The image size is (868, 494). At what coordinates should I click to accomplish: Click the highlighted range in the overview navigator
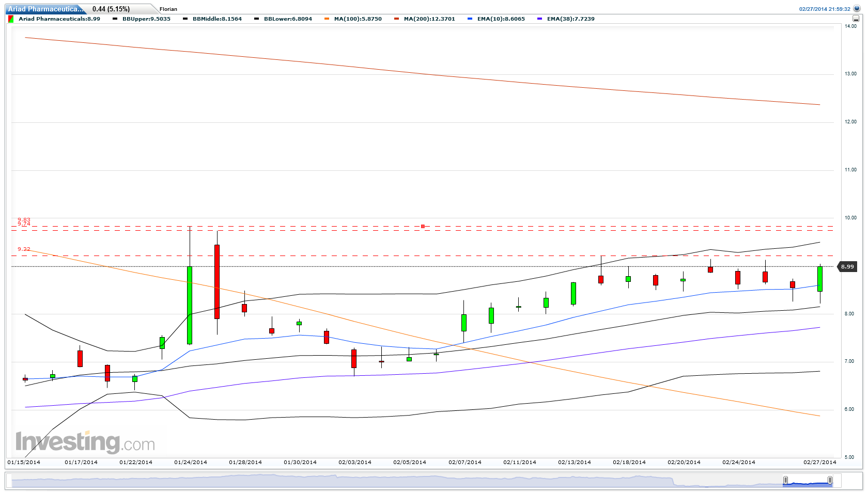point(808,481)
